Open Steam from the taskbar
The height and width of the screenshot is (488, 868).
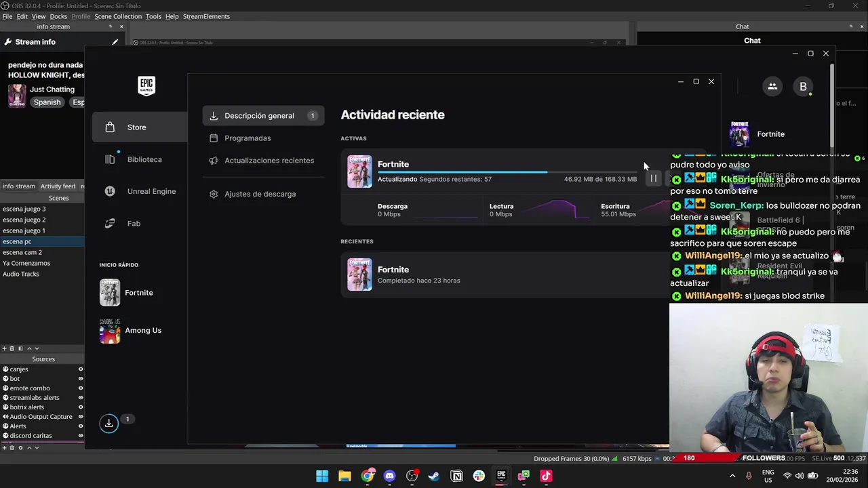434,476
